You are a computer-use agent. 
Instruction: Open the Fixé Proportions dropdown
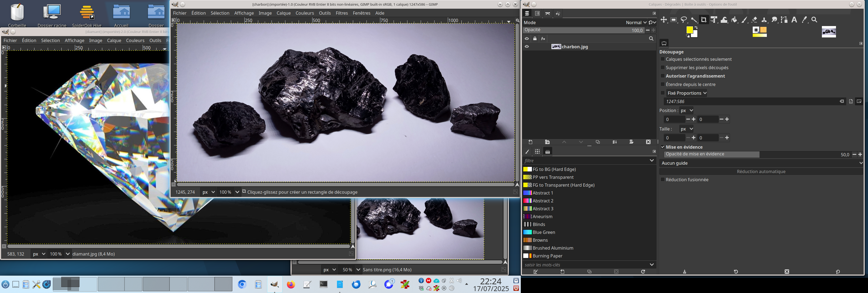coord(687,93)
